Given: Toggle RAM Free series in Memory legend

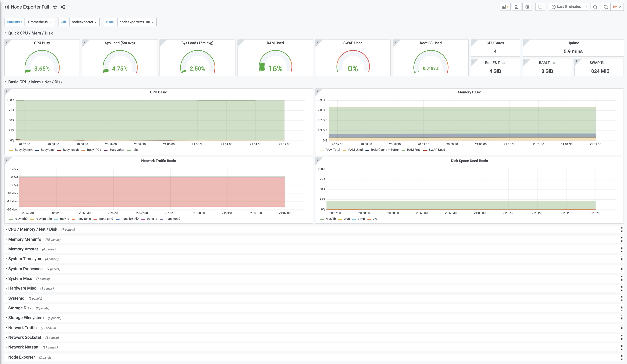Looking at the screenshot, I should (414, 150).
